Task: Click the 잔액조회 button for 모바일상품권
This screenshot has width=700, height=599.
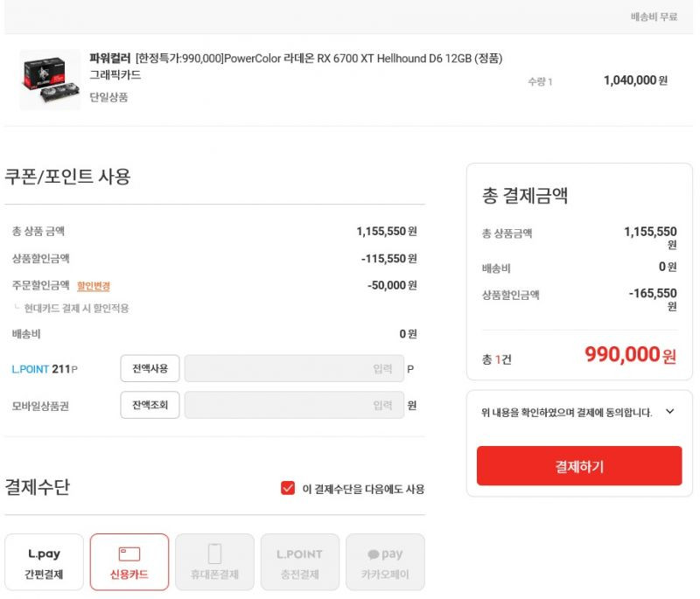Action: 150,405
